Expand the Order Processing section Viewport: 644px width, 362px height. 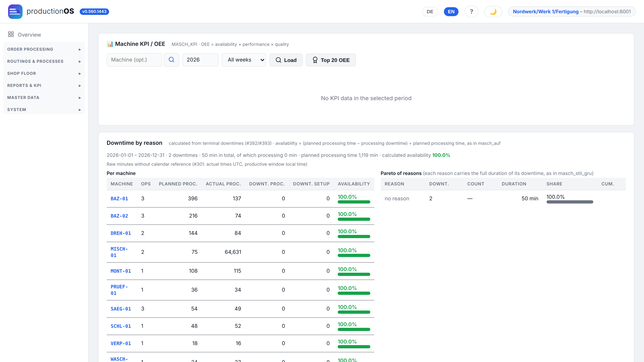click(x=44, y=49)
